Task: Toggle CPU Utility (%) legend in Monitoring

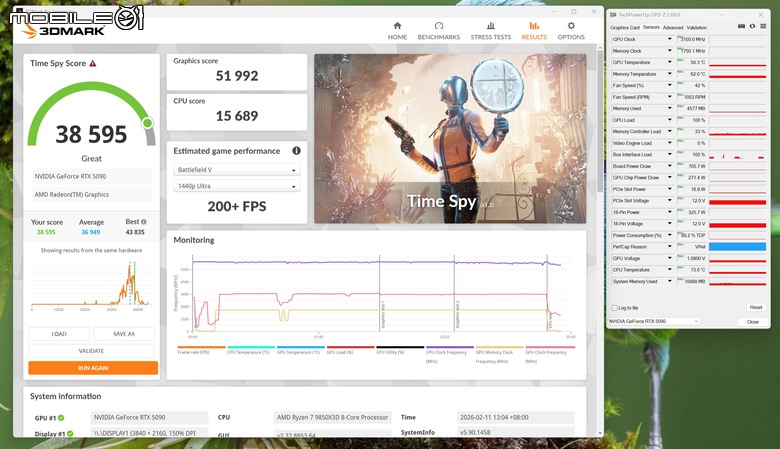Action: 400,350
